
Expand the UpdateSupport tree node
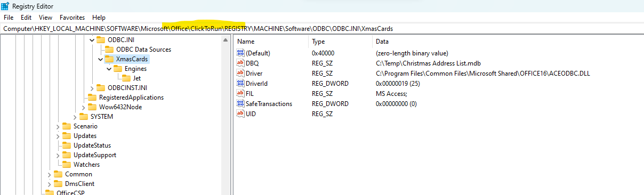click(x=58, y=155)
